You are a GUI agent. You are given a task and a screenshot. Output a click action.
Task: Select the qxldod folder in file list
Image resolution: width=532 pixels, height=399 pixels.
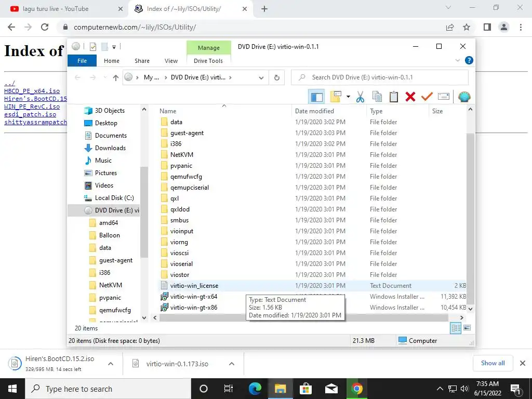click(x=180, y=209)
